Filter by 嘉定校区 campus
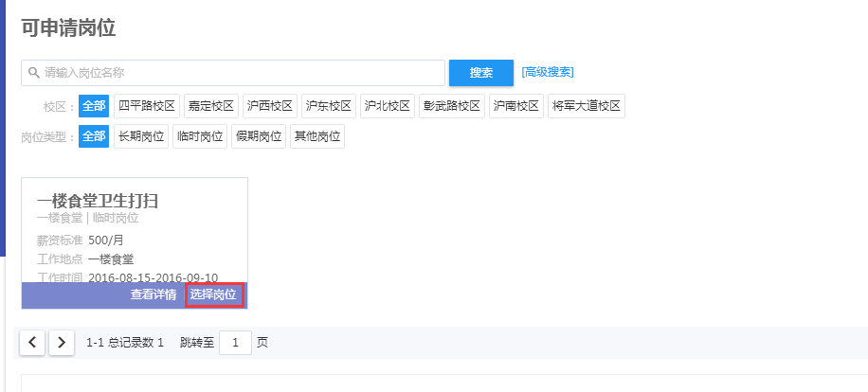The height and width of the screenshot is (392, 868). (210, 106)
